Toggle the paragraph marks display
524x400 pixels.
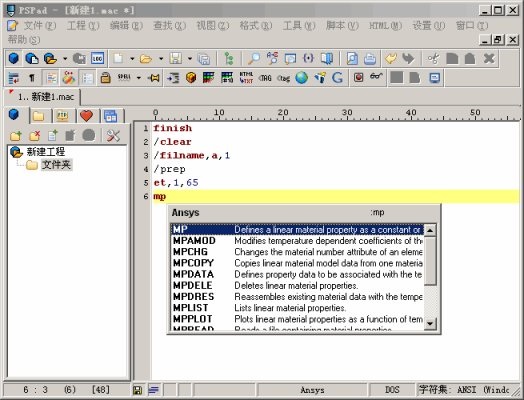click(32, 78)
